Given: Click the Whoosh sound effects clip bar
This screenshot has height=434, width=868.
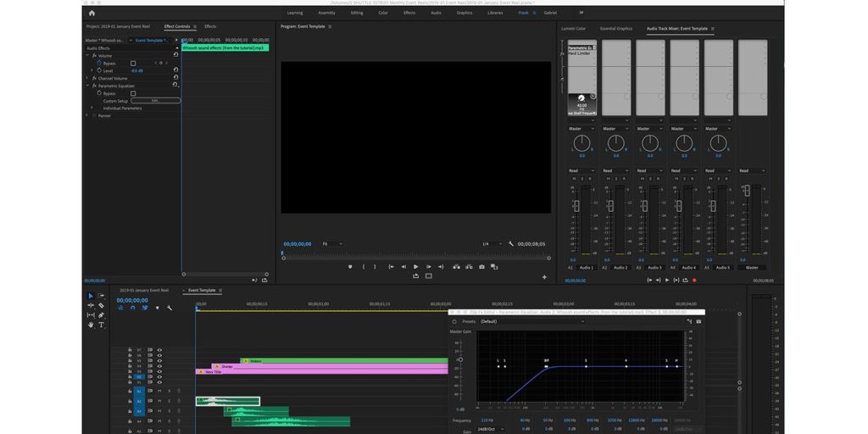Looking at the screenshot, I should 224,47.
